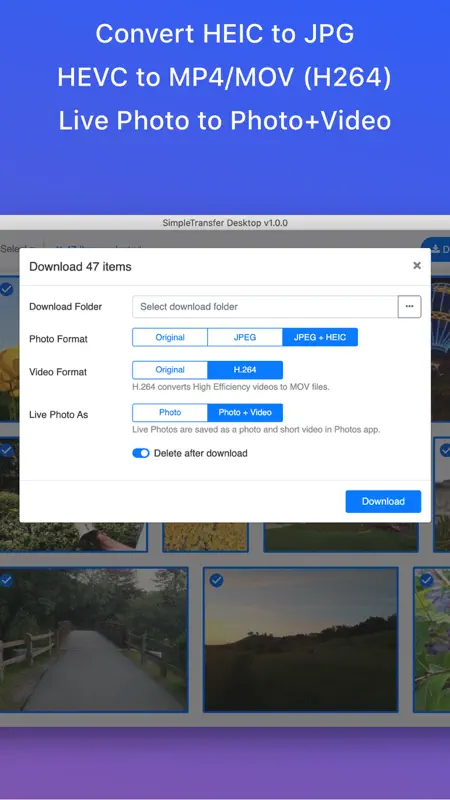The image size is (450, 800).
Task: Open the footpath bridge photo thumbnail
Action: (94, 639)
